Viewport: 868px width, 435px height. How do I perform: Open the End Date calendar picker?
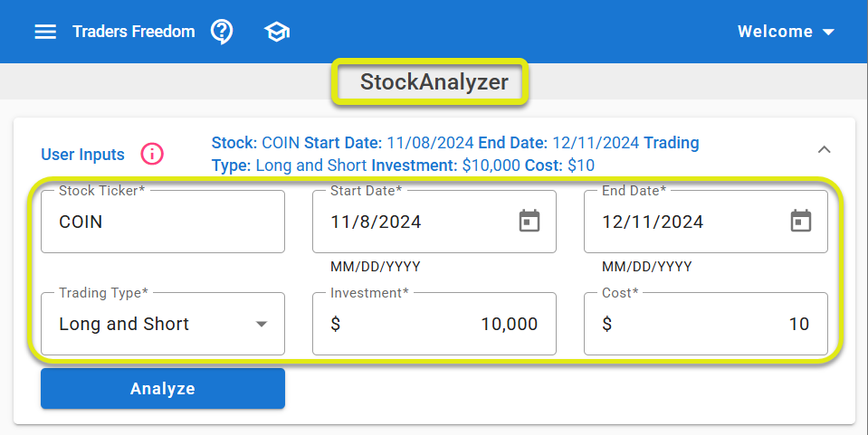coord(800,221)
